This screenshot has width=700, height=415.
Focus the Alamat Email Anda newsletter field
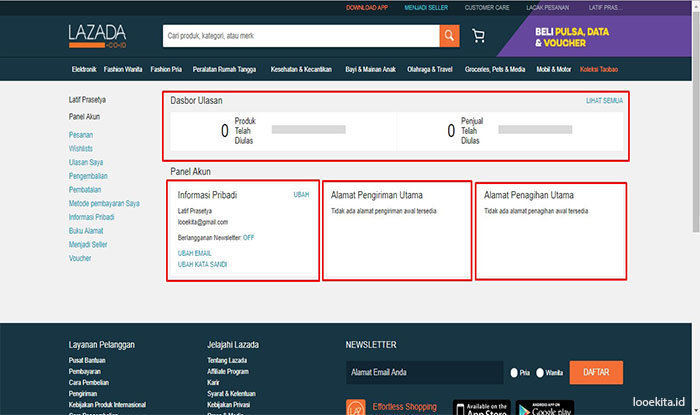[x=425, y=372]
